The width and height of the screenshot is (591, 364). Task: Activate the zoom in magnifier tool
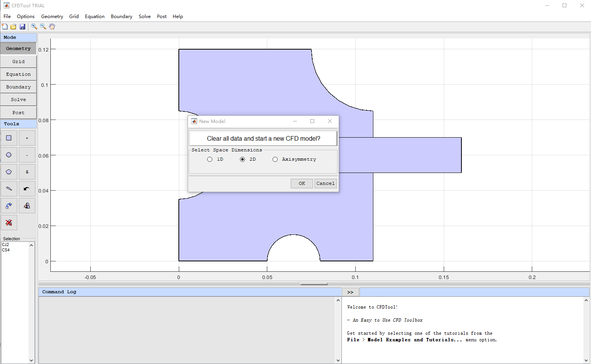click(34, 27)
